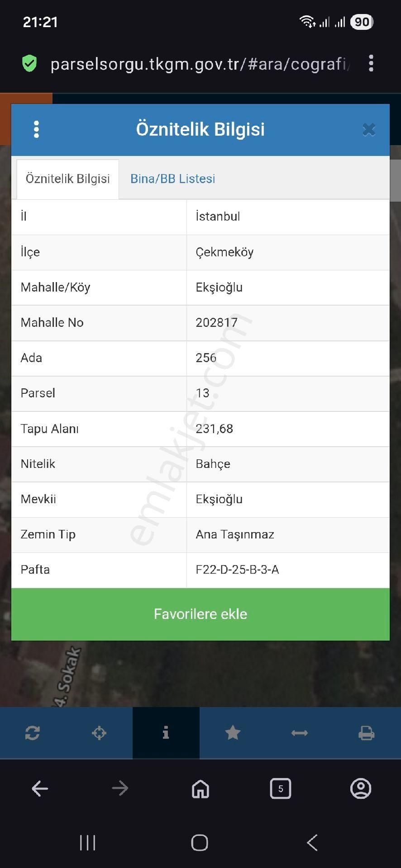Select the locate position crosshair tool

click(99, 733)
